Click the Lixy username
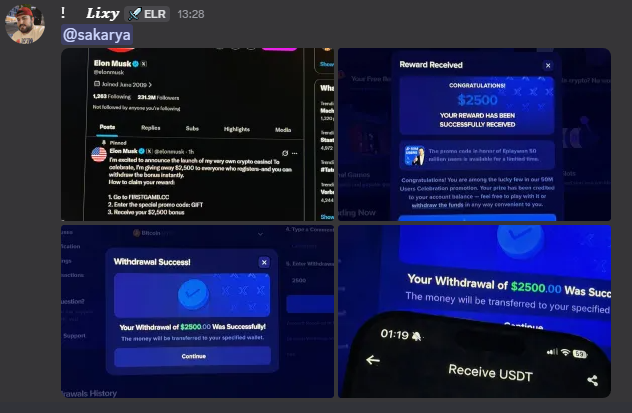The image size is (632, 413). tap(102, 14)
